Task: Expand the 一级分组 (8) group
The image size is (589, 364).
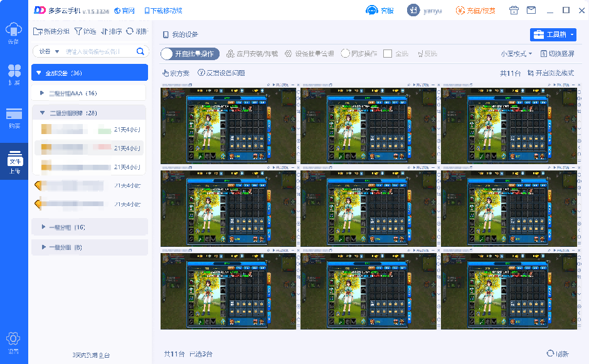Action: tap(90, 247)
